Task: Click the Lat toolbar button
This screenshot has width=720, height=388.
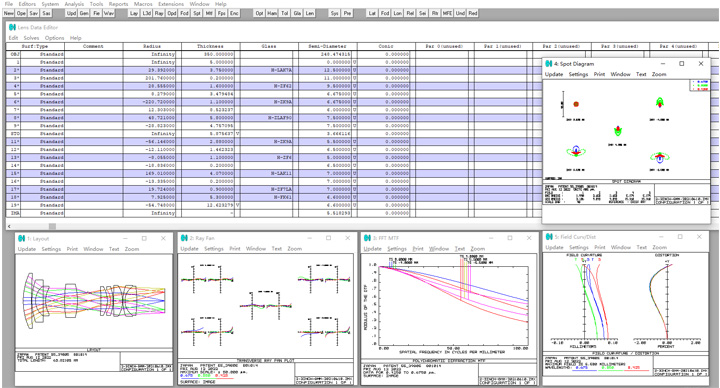Action: [372, 13]
